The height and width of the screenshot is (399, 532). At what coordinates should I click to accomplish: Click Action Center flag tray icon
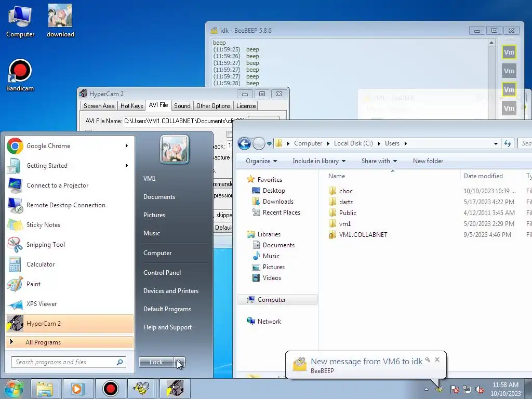click(455, 389)
